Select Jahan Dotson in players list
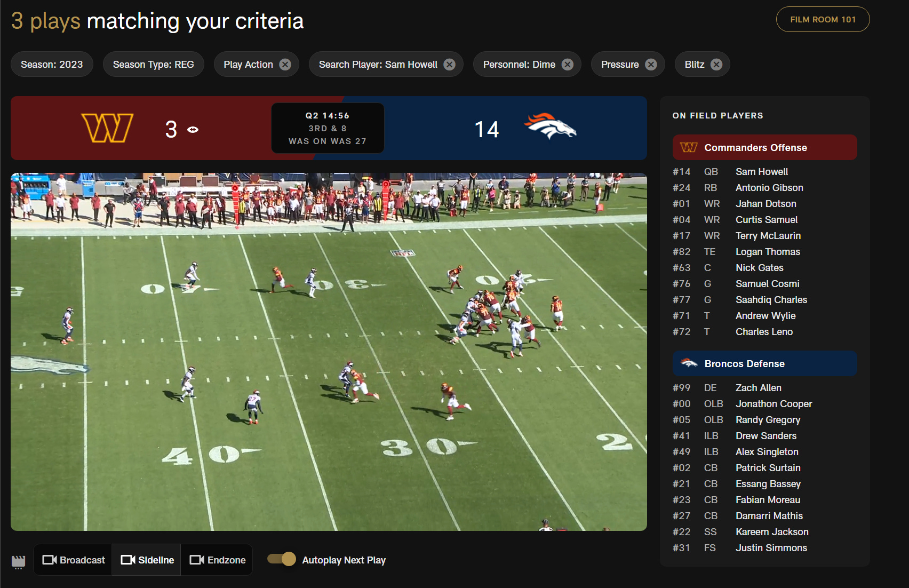 [x=765, y=204]
